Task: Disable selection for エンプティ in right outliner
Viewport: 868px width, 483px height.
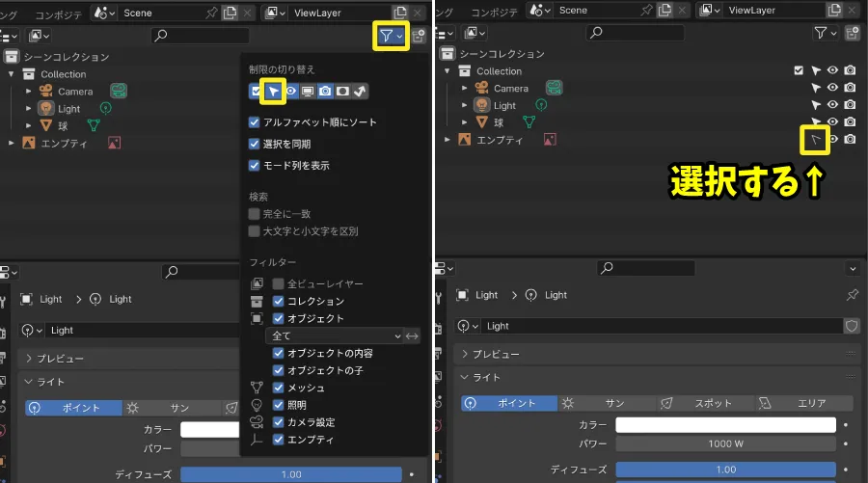Action: pos(815,140)
